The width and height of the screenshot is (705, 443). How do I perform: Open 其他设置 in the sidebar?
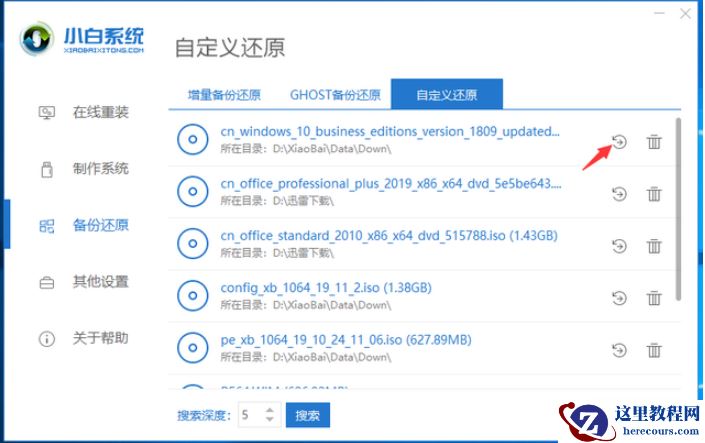(101, 282)
